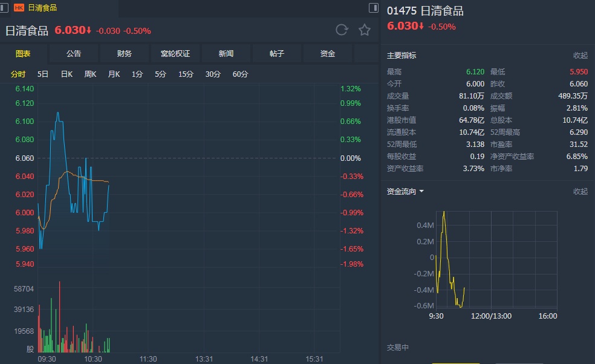The height and width of the screenshot is (364, 595).
Task: Select the 分时 intraday chart period
Action: pos(18,74)
